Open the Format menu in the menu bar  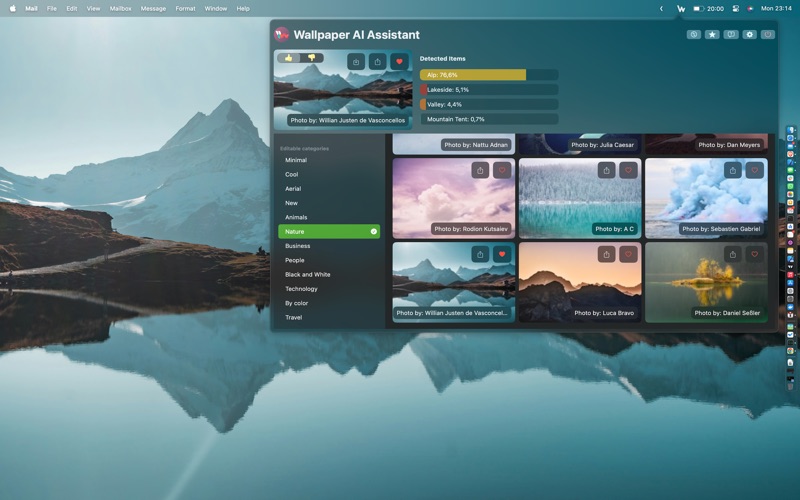185,8
